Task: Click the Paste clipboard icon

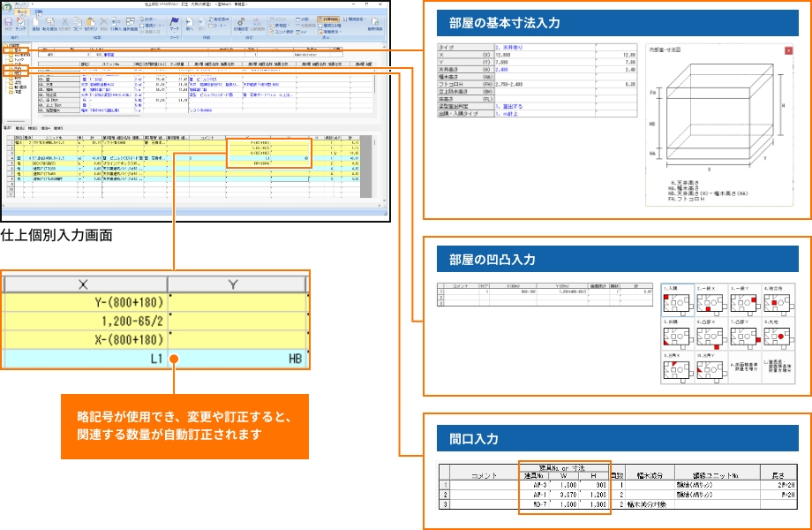Action: tap(89, 21)
